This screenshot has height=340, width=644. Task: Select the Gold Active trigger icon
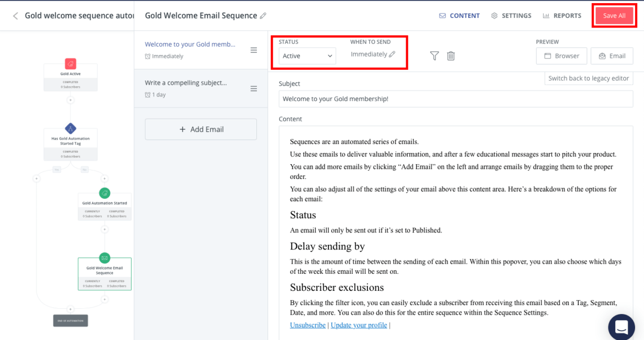coord(70,64)
